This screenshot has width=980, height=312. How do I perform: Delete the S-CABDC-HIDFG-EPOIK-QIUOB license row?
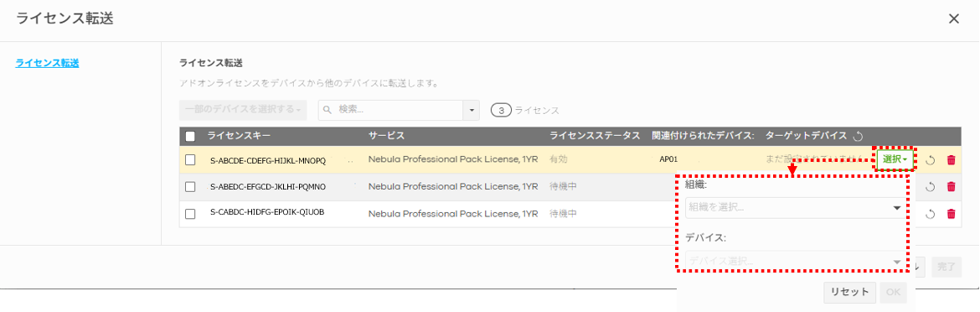(x=952, y=214)
